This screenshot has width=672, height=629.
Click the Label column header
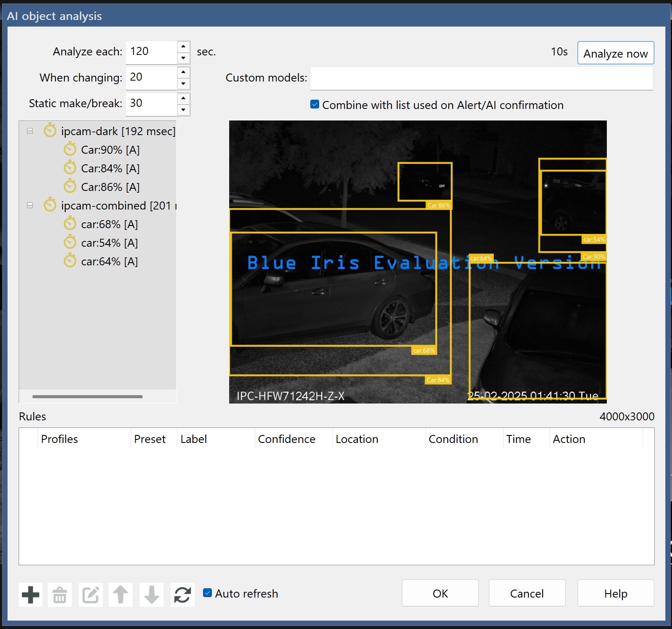216,439
